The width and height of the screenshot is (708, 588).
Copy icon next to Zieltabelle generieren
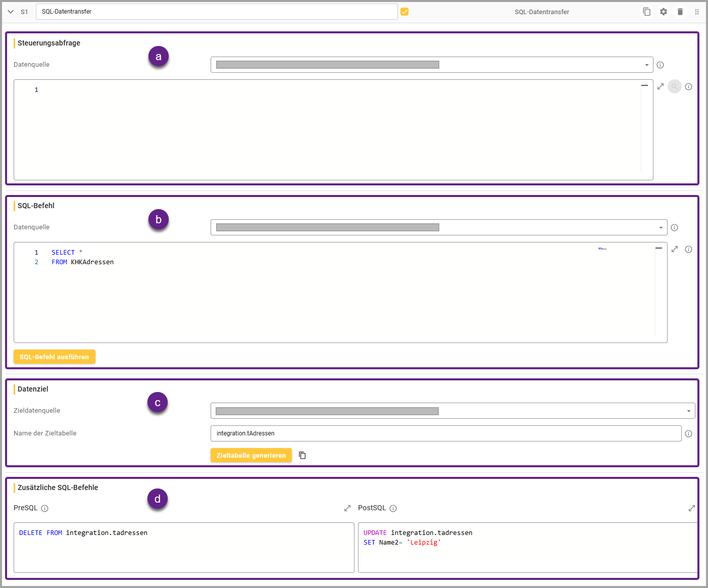(302, 455)
